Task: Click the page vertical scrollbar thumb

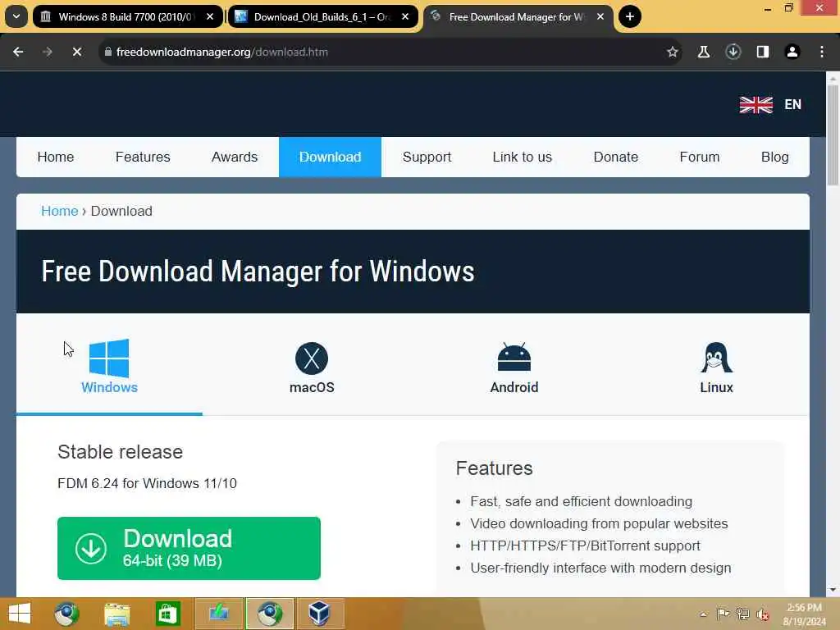Action: [833, 134]
